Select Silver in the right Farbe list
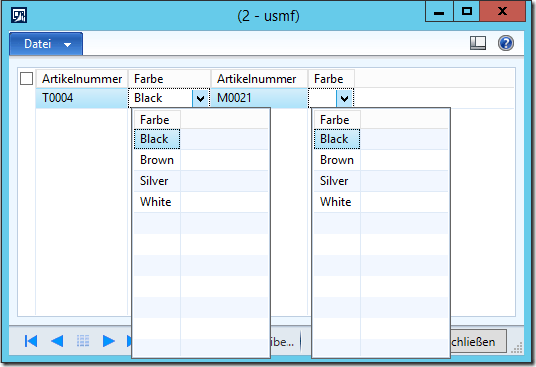Screen dimensions: 536x367 tap(337, 181)
